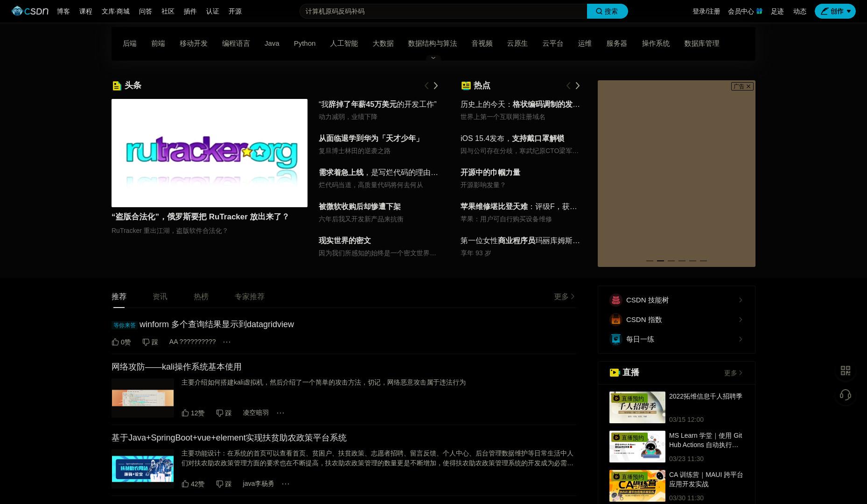Click the search magnifier button 搜索
867x504 pixels.
pos(607,11)
